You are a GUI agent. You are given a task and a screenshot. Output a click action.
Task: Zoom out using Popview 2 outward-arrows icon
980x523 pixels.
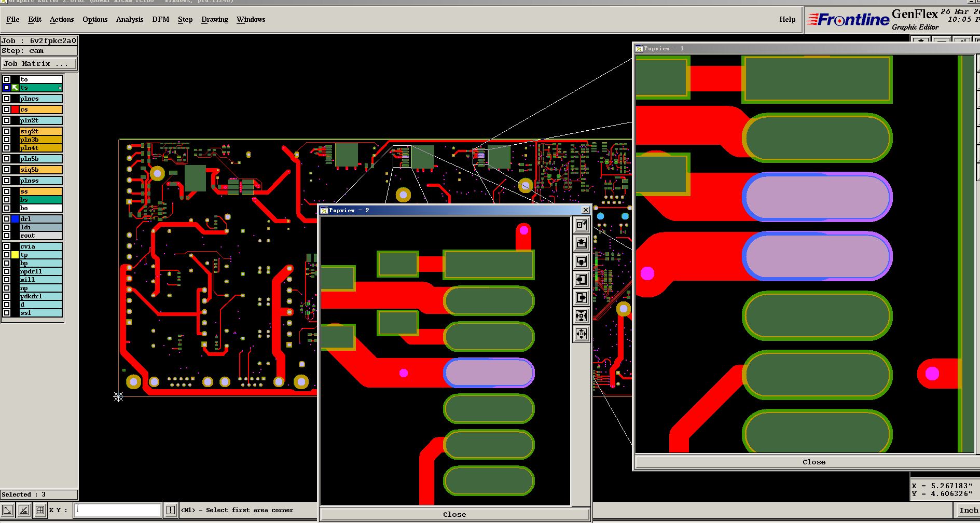(x=581, y=334)
